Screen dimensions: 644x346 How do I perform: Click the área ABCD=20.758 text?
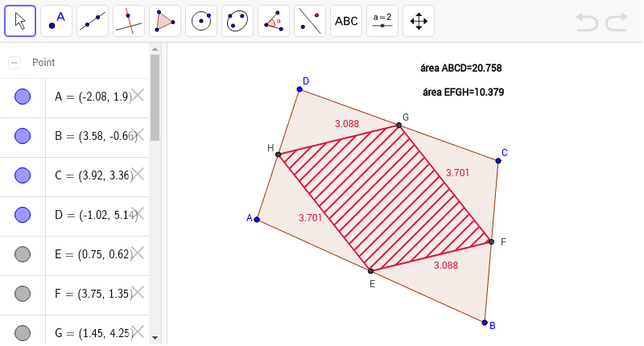point(460,68)
